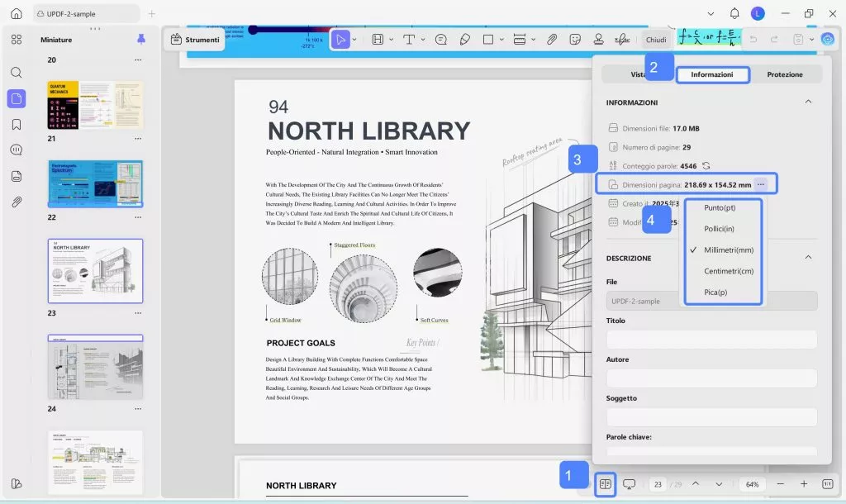This screenshot has width=846, height=504.
Task: Open the user account avatar
Action: pos(758,13)
